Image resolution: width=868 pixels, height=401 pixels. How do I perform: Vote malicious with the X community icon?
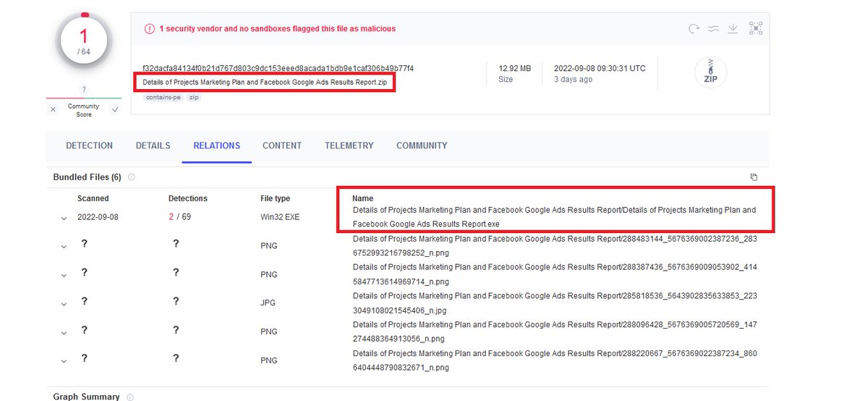click(x=53, y=110)
